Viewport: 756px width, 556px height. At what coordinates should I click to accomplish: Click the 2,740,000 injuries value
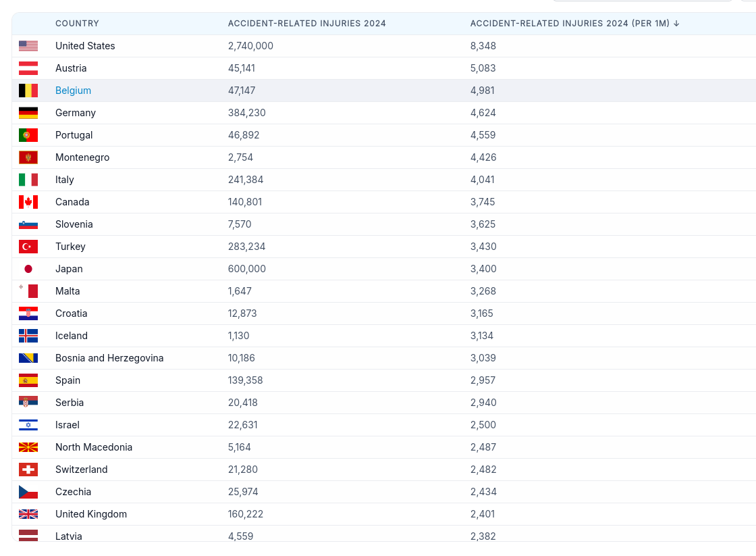(250, 46)
